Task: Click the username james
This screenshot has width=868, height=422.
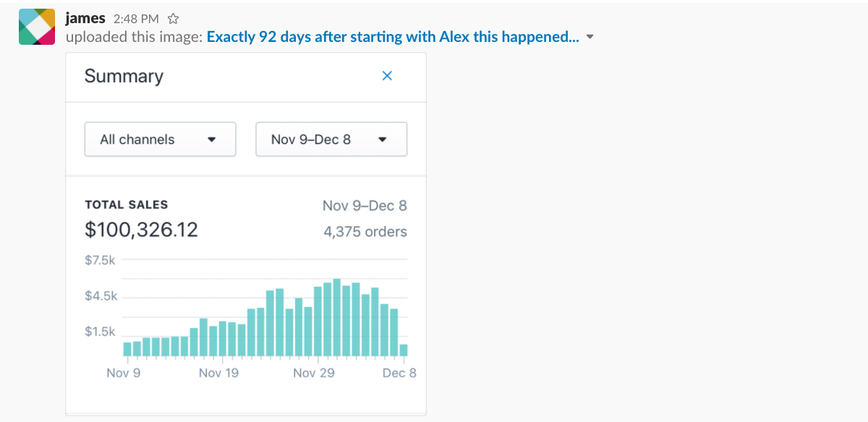Action: pyautogui.click(x=85, y=19)
